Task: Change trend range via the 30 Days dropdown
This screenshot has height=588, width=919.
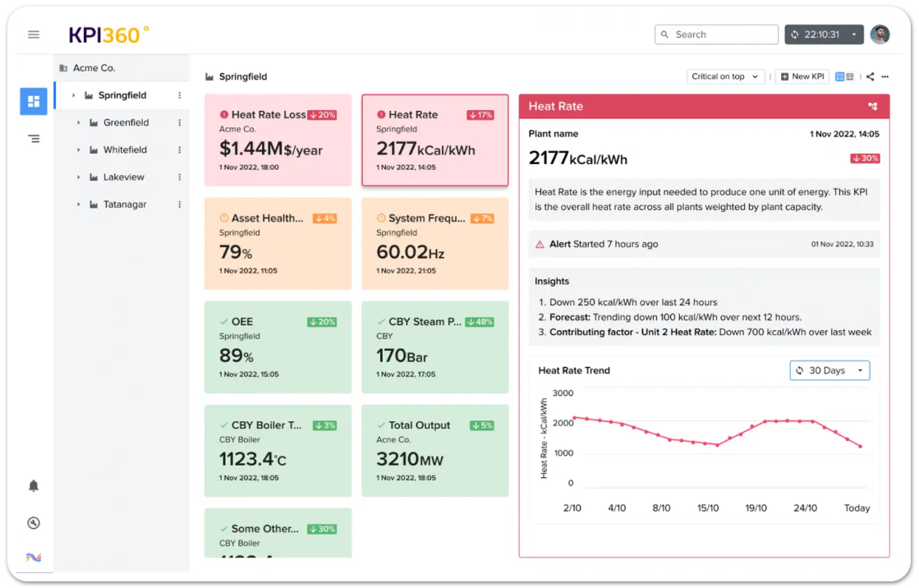Action: [829, 370]
